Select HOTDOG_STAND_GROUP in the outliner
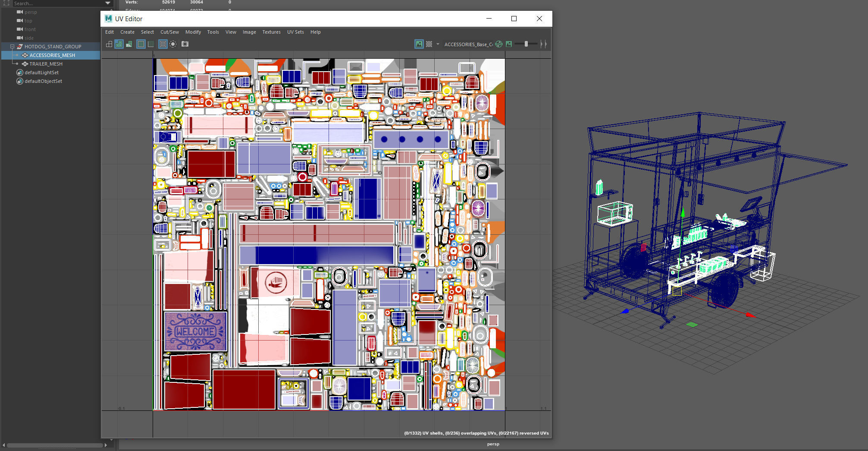 pos(53,47)
